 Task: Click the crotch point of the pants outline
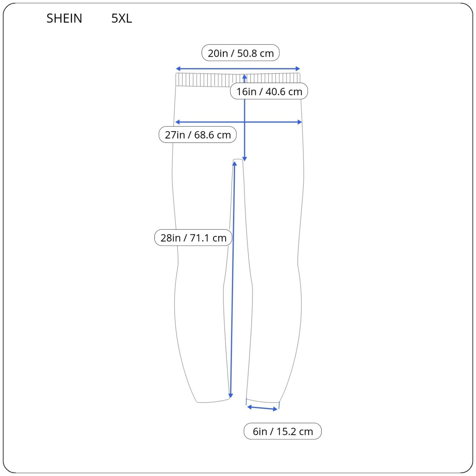[x=238, y=160]
